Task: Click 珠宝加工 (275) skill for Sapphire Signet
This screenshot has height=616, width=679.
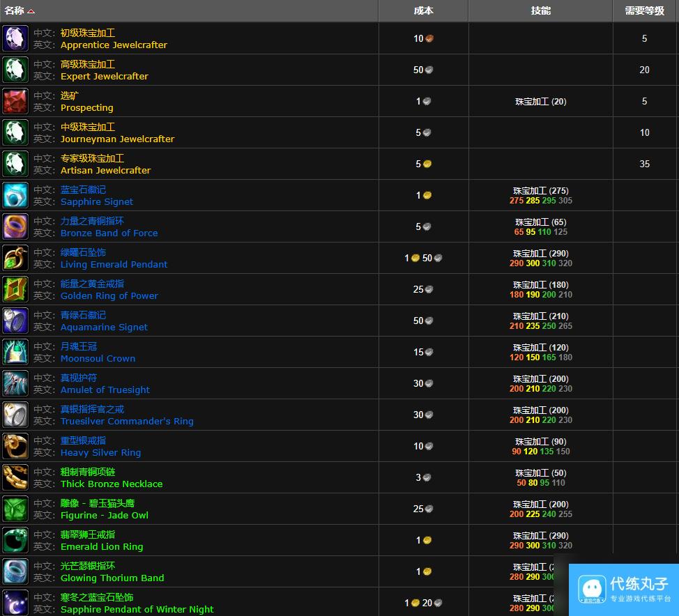Action: (540, 191)
